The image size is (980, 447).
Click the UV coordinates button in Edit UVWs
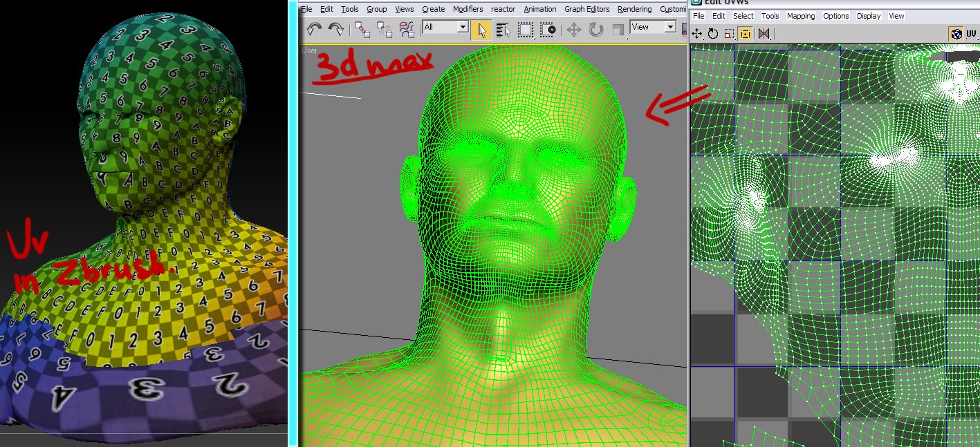[x=972, y=33]
